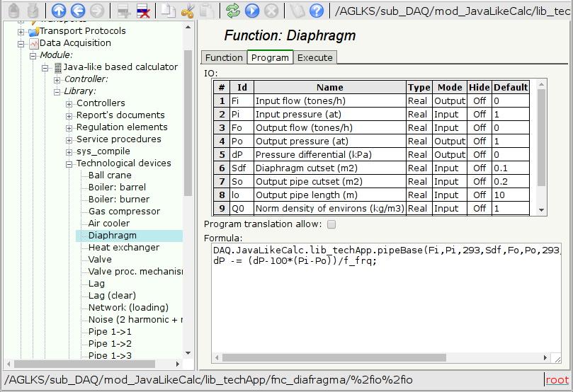573x392 pixels.
Task: Select Gas compressor in the tree
Action: click(x=124, y=212)
